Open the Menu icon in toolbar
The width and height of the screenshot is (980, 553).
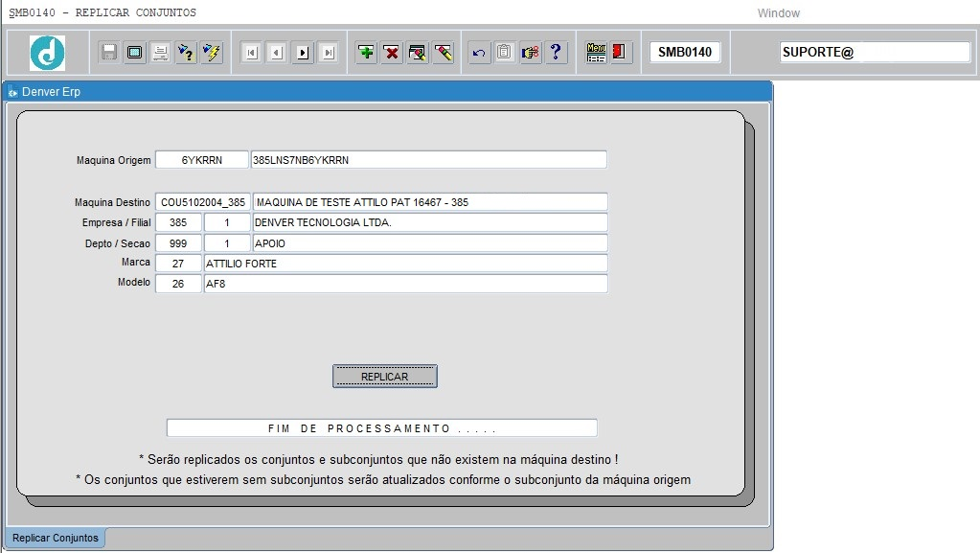[x=596, y=53]
